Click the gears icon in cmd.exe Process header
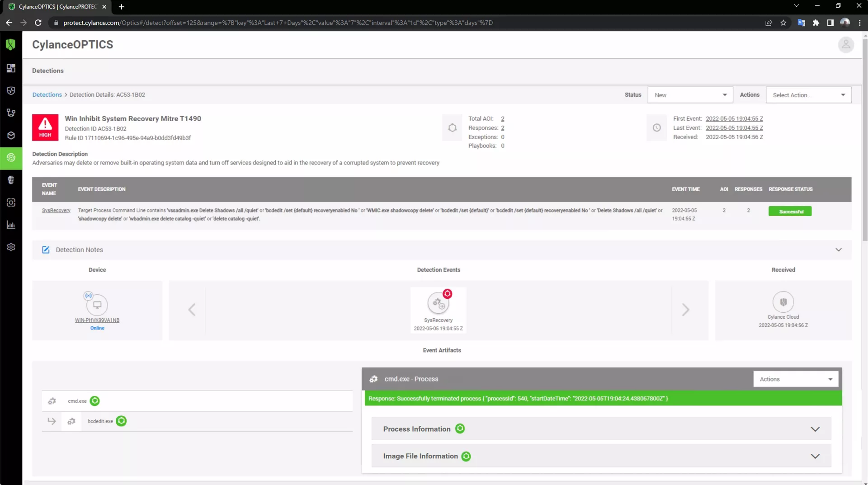Image resolution: width=868 pixels, height=485 pixels. pos(373,379)
